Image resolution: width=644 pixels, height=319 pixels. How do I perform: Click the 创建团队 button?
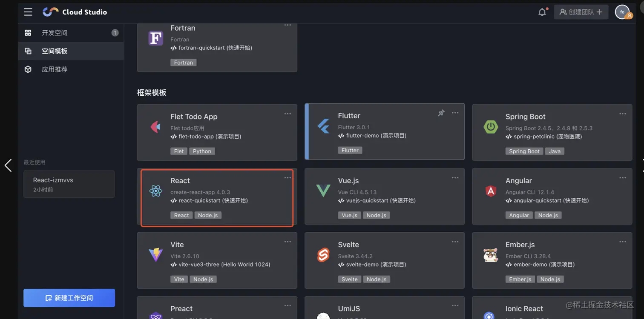[581, 12]
